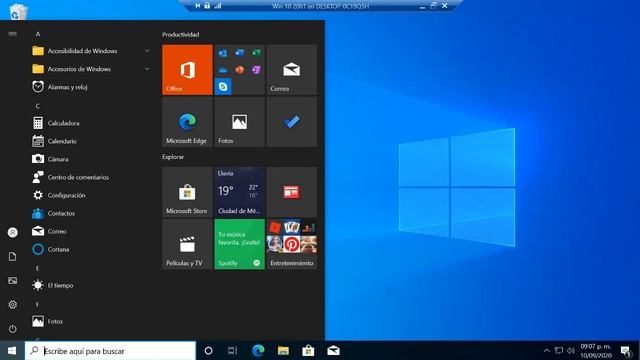
Task: Jump to letter C section header
Action: [x=38, y=106]
